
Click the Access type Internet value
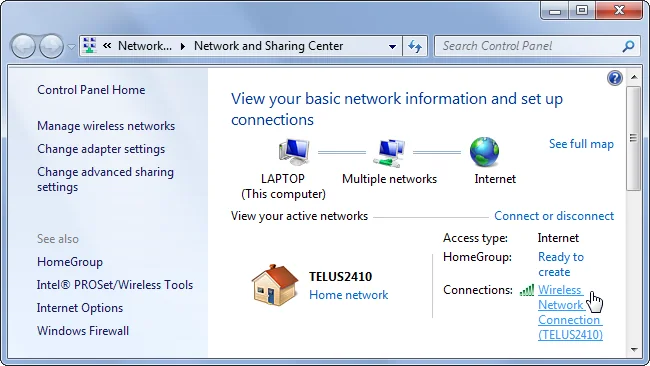(558, 238)
